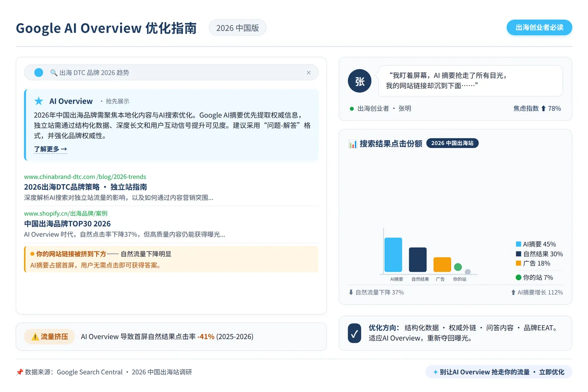Open the www.chinabrand-dtc.com URL link
This screenshot has height=392, width=588.
tap(85, 177)
